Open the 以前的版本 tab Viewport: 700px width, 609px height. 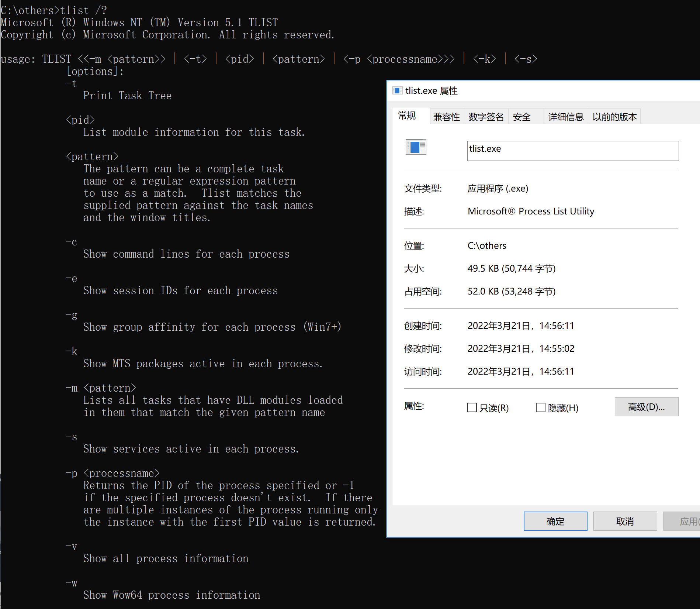point(614,117)
